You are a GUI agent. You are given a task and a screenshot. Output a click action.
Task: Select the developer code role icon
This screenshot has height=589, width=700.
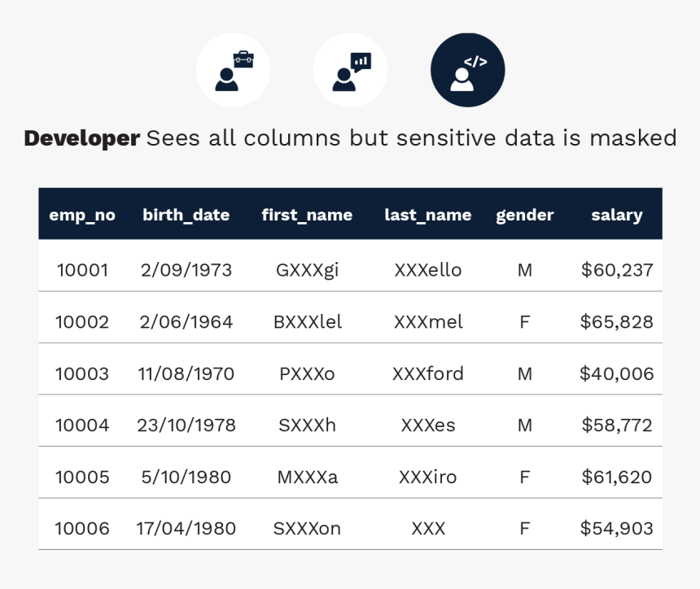[x=467, y=70]
